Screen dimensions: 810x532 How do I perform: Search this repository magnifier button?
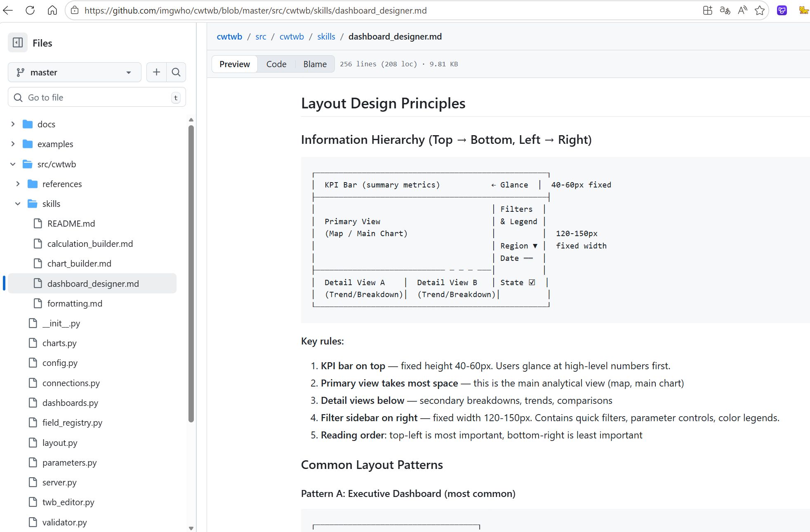[176, 73]
